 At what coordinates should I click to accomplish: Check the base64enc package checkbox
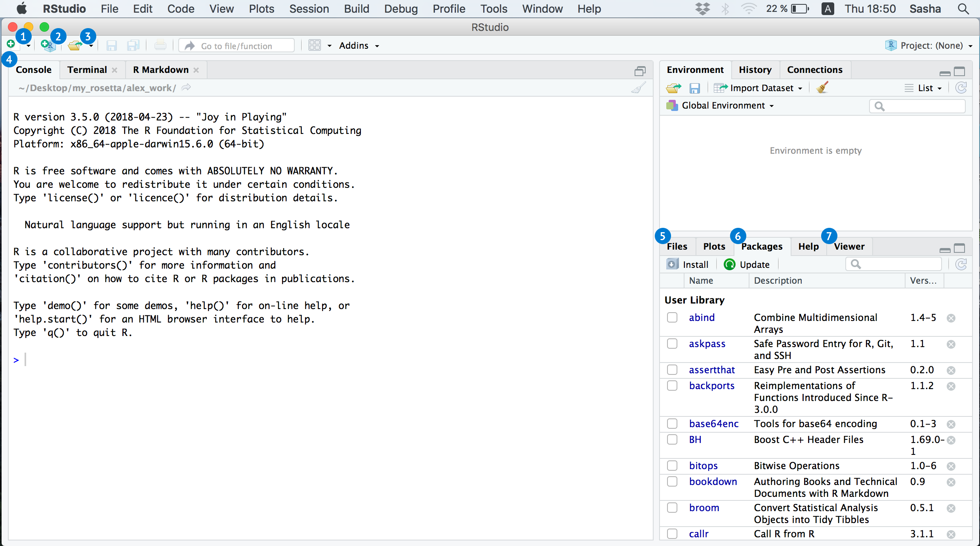[x=672, y=424]
